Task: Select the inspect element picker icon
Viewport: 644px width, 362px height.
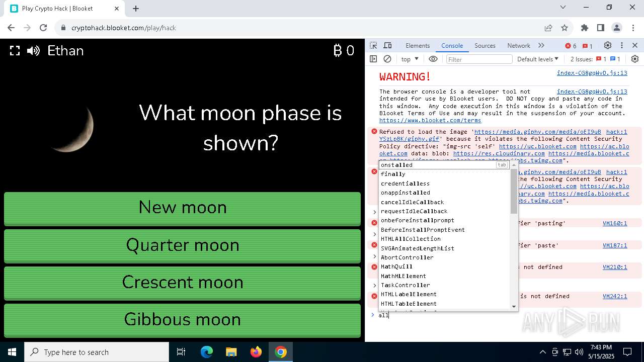Action: [373, 45]
